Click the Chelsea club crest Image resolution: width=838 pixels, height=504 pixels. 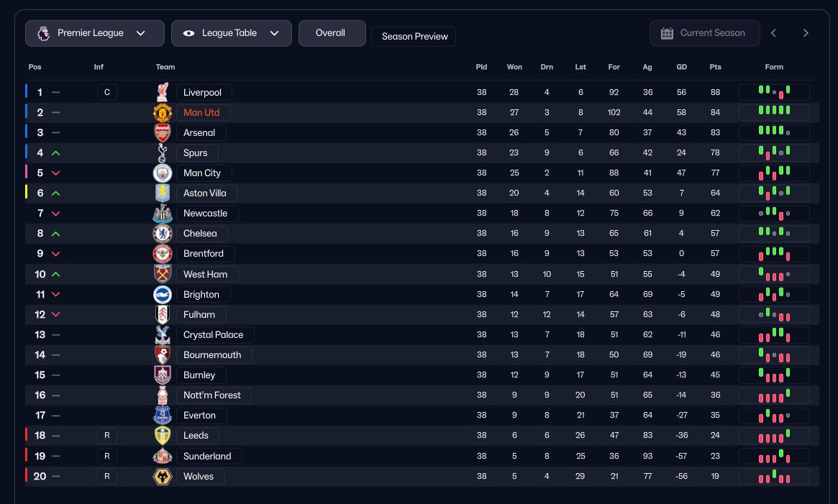click(163, 233)
